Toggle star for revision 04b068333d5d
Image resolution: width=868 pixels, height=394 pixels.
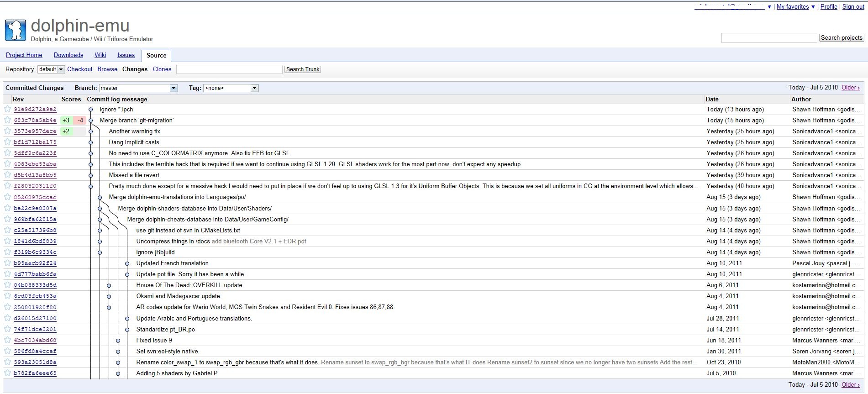click(8, 284)
